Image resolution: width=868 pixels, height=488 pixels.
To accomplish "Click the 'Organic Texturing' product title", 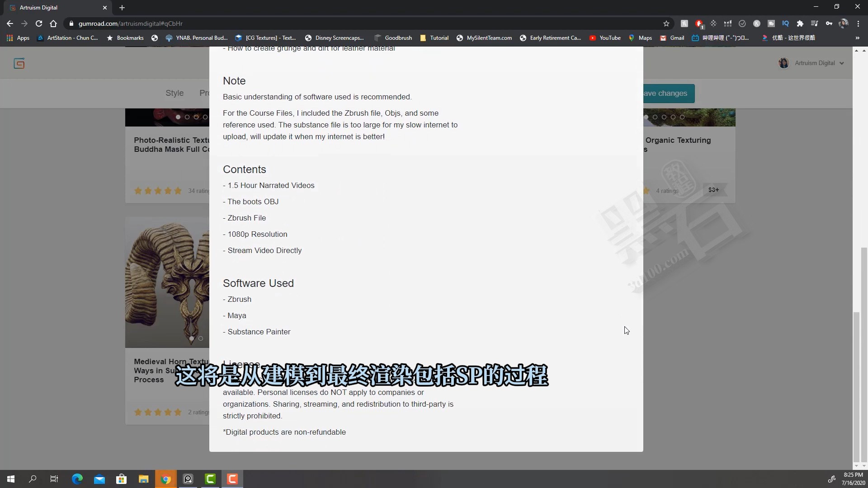I will point(678,141).
